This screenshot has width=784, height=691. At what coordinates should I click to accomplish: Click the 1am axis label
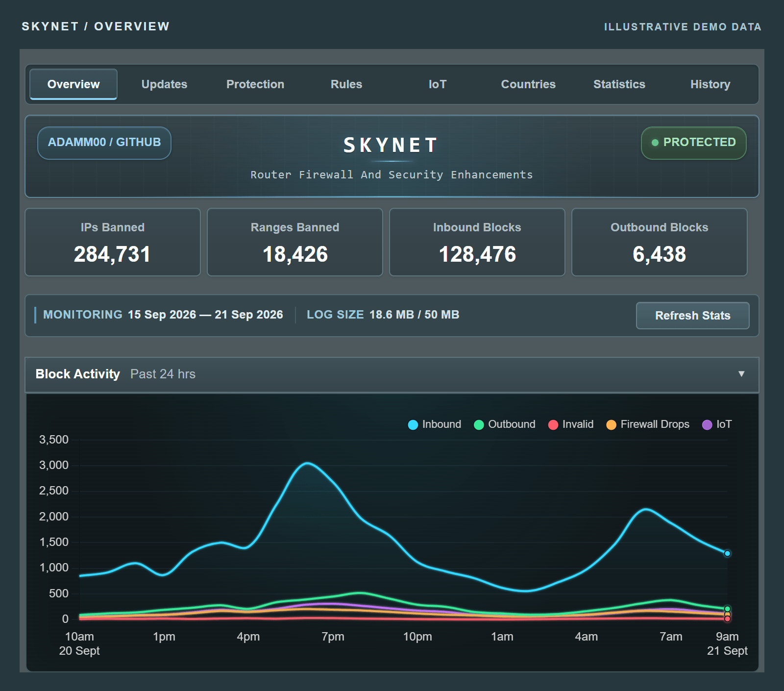(x=502, y=637)
